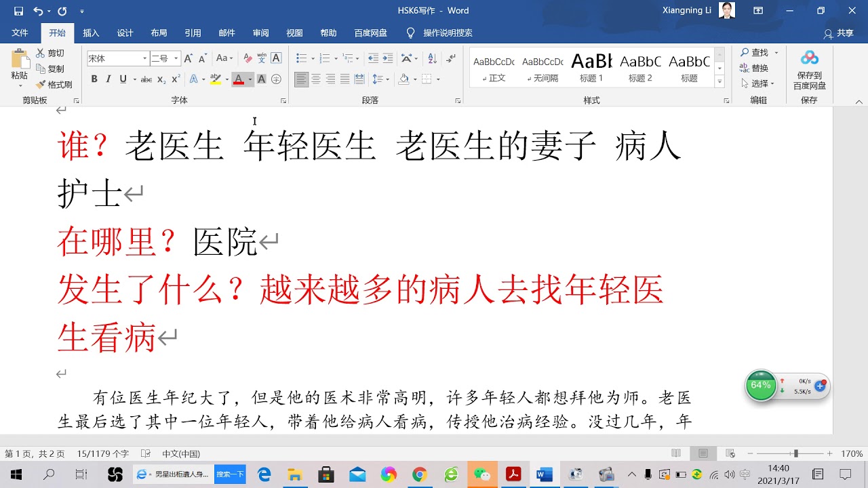
Task: Open the borders dropdown arrow
Action: pyautogui.click(x=438, y=79)
